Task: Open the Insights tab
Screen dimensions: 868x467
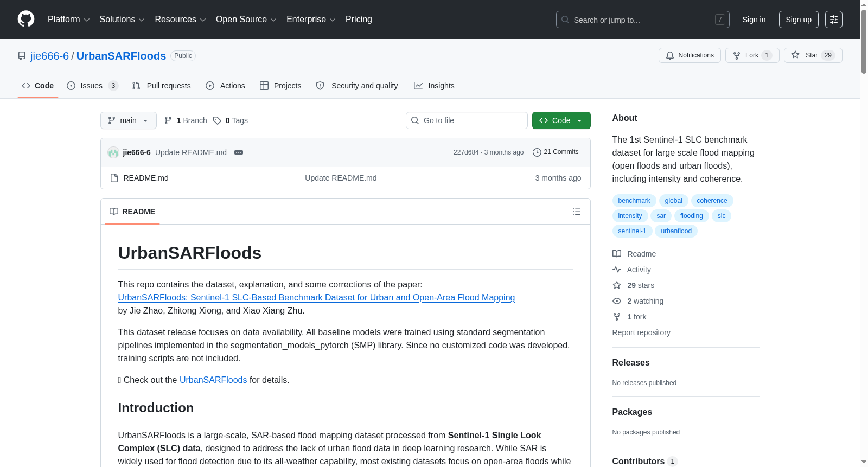Action: [434, 86]
